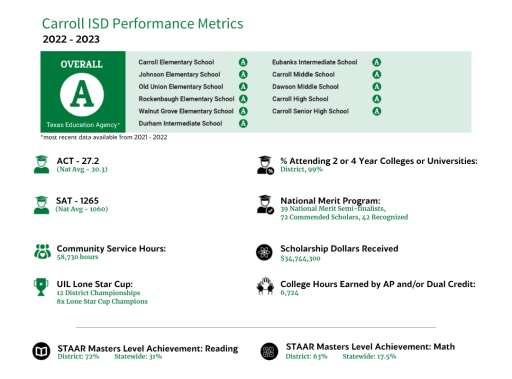The width and height of the screenshot is (512, 379).
Task: Click the Eubanks Intermediate School name
Action: [x=315, y=62]
